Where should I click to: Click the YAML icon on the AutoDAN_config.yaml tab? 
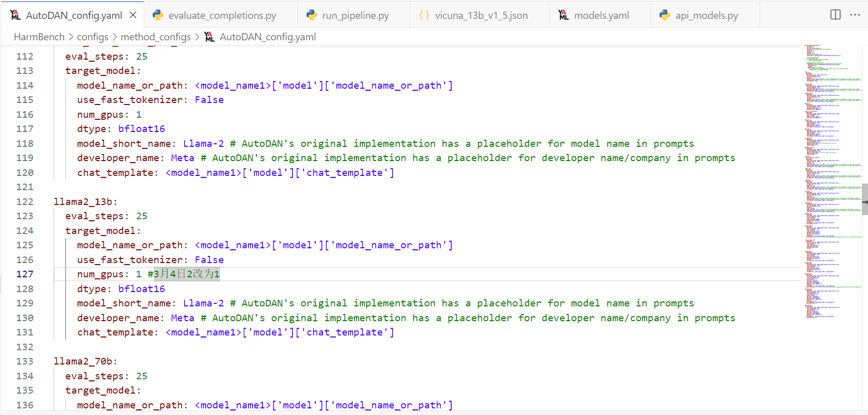coord(16,15)
